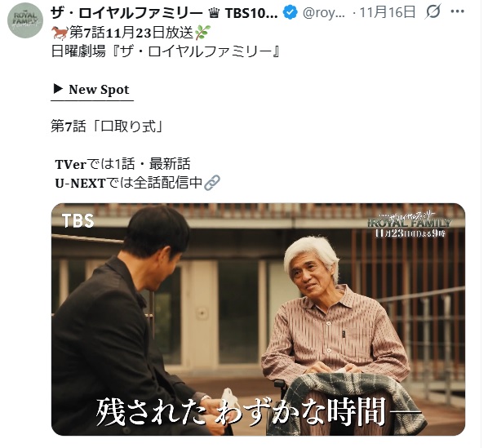Click the New Spot heading text
488x448 pixels.
pyautogui.click(x=99, y=90)
